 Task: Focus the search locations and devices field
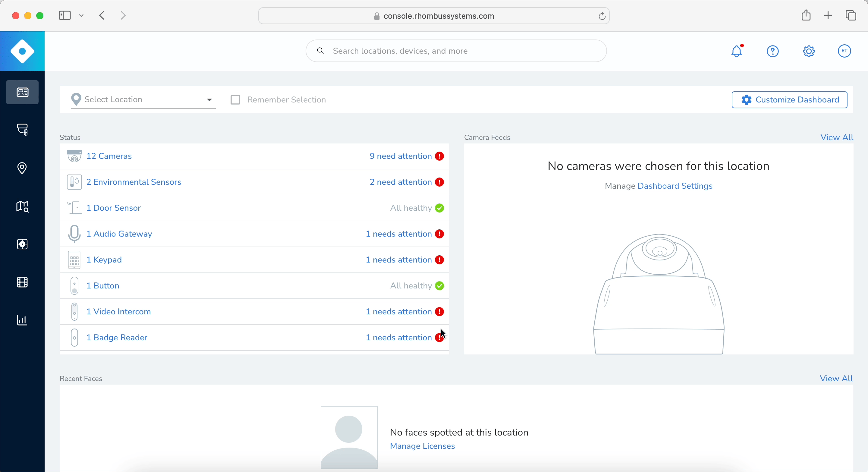[x=456, y=51]
